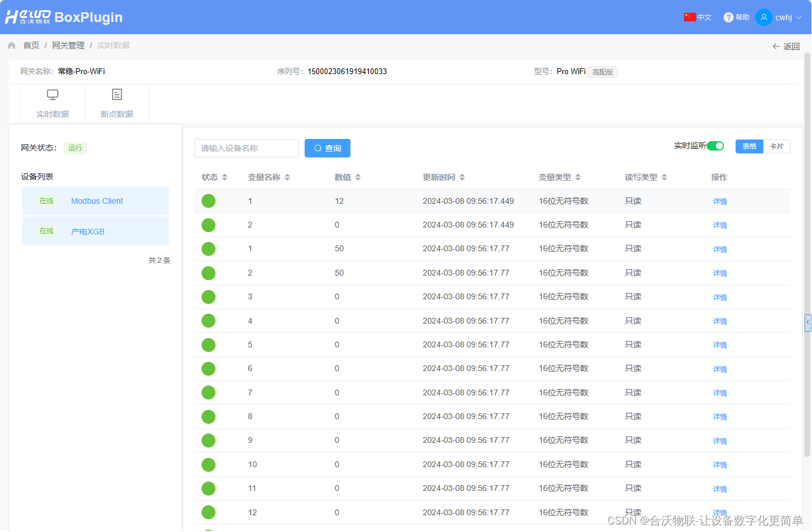Click the 操作 column header
812x532 pixels.
(x=719, y=177)
